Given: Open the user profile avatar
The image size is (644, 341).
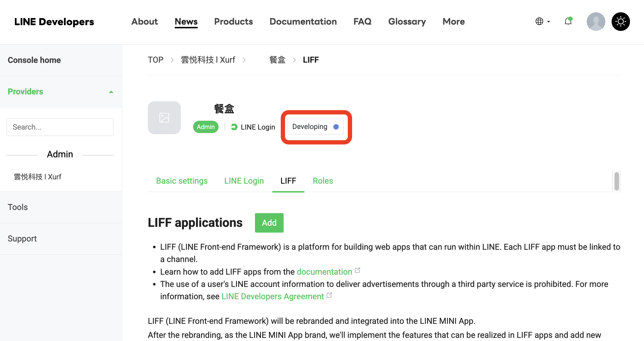Looking at the screenshot, I should pyautogui.click(x=596, y=21).
